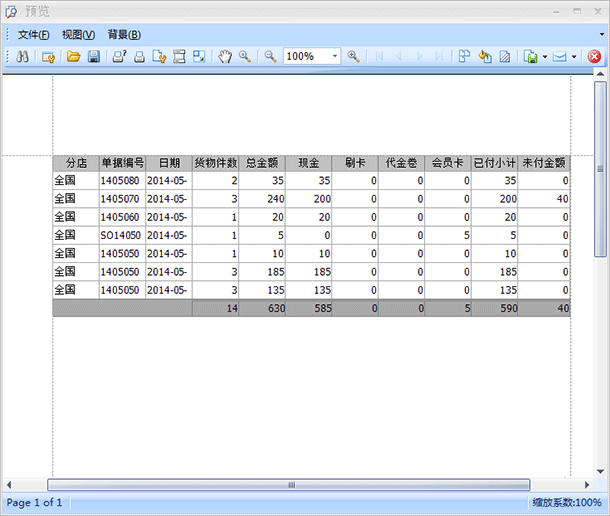This screenshot has width=610, height=516.
Task: Click the Open document folder icon
Action: [73, 57]
